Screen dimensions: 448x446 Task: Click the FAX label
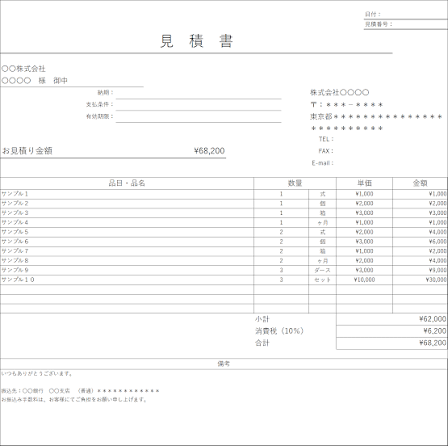click(326, 151)
